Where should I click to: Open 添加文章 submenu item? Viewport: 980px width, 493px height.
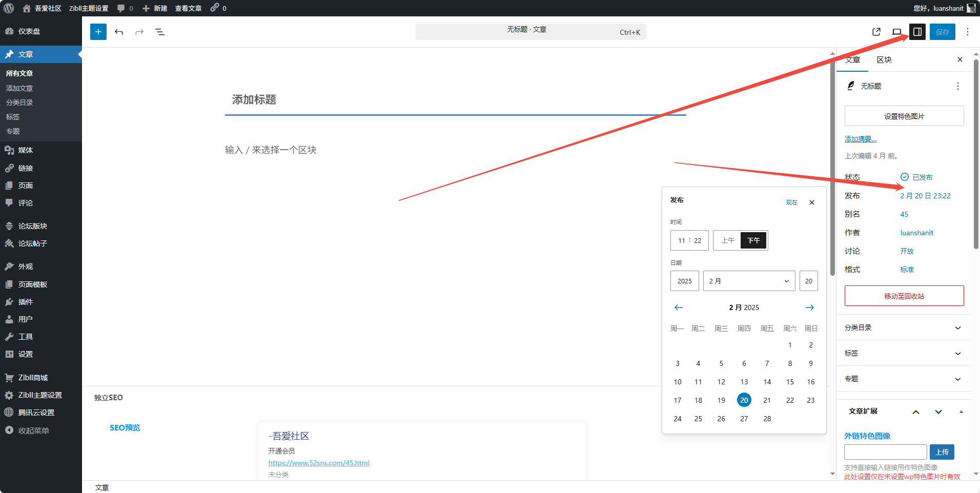(x=19, y=88)
